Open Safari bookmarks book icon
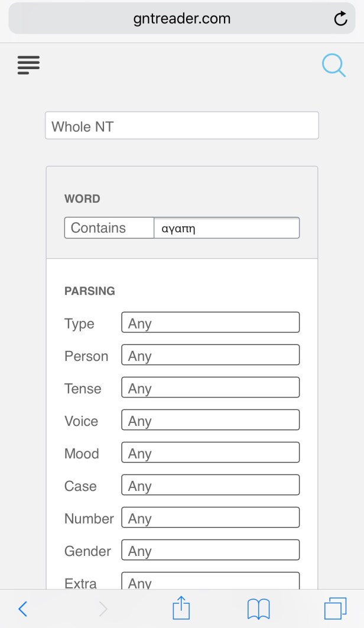 (258, 608)
